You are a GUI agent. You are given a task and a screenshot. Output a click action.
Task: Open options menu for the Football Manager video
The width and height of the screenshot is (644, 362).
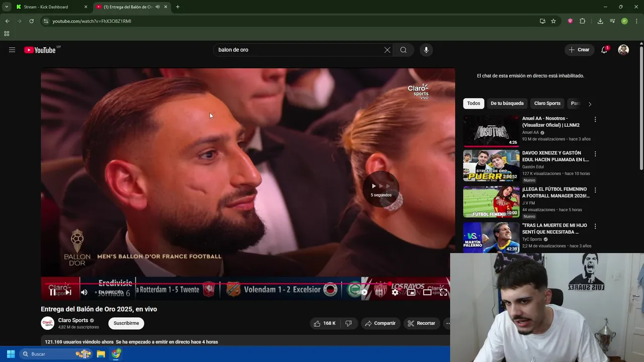click(x=595, y=191)
